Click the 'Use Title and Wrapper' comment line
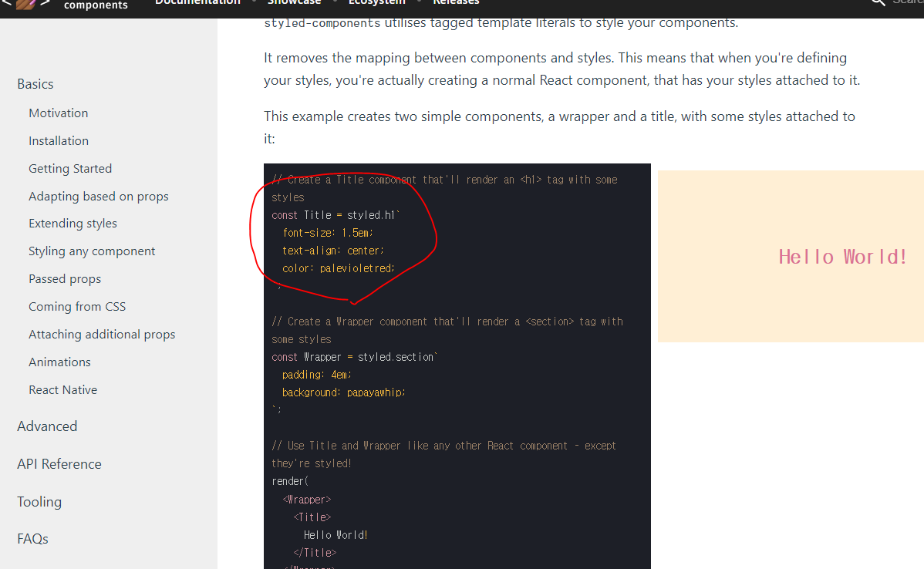This screenshot has height=569, width=924. (x=443, y=454)
